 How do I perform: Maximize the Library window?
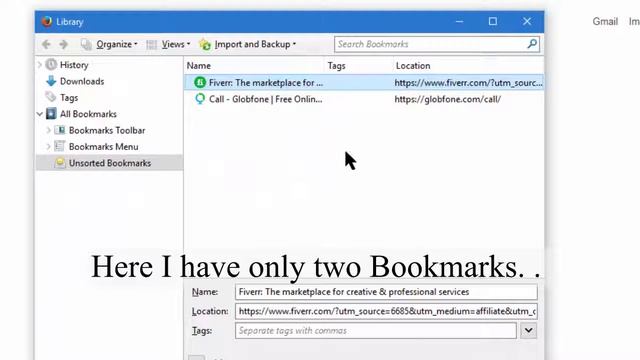(493, 21)
